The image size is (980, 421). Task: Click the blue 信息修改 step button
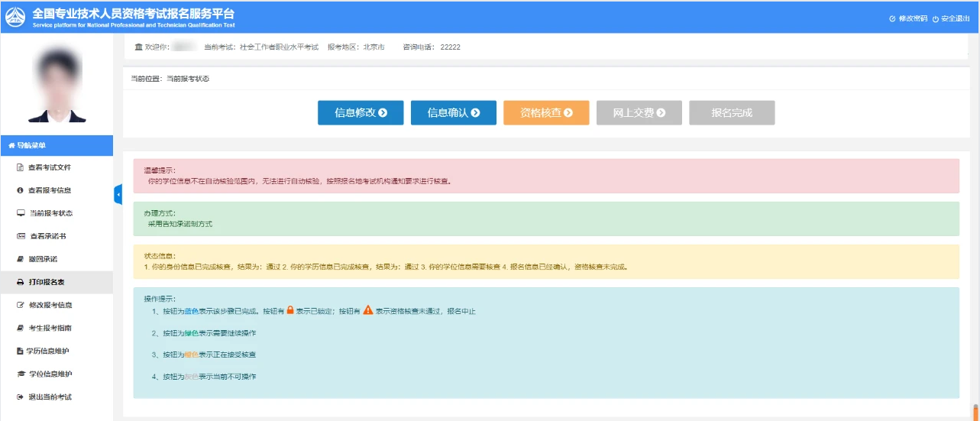(361, 112)
